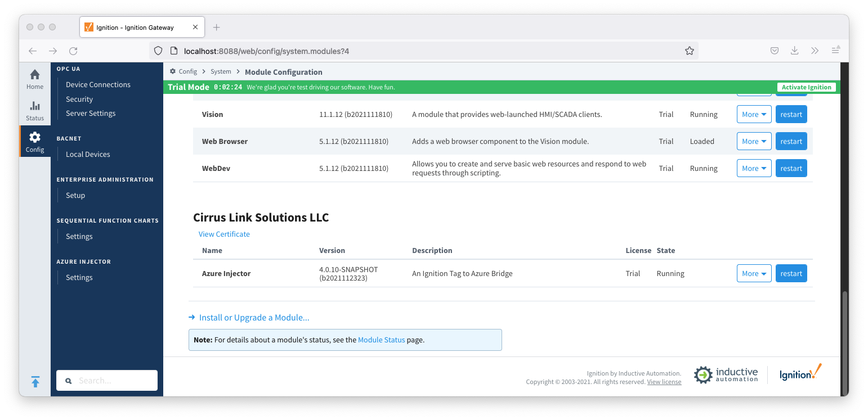
Task: Open the Install or Upgrade a Module link
Action: click(x=254, y=318)
